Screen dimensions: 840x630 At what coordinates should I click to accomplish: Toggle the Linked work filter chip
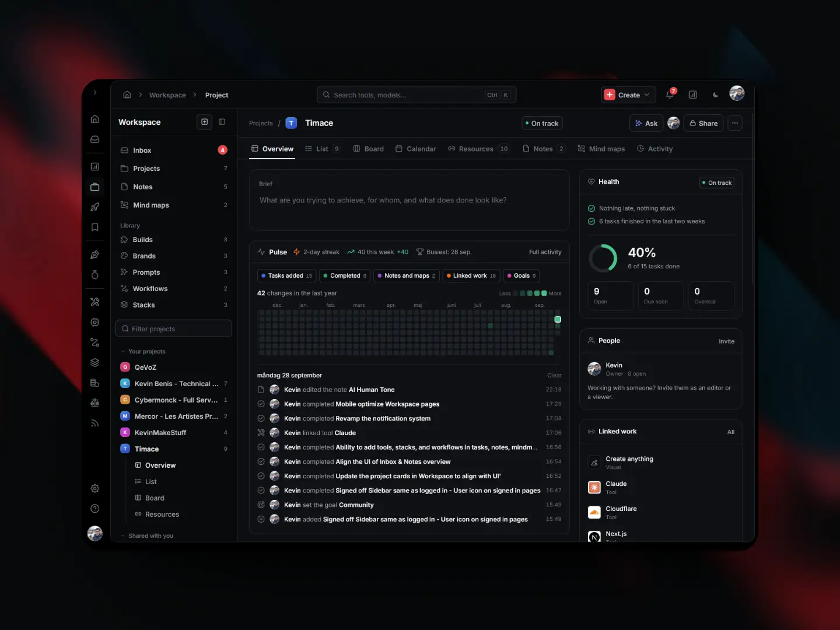(x=471, y=275)
